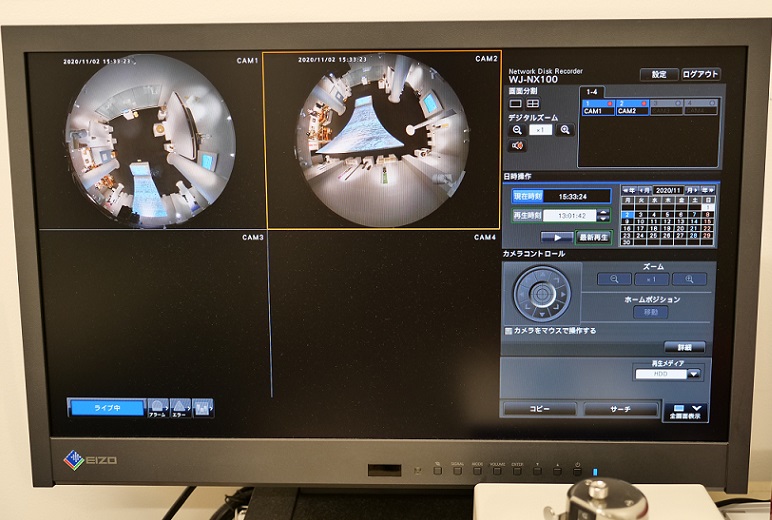Enable カメラをマウスで操作する checkbox
Viewport: 772px width, 520px height.
[x=509, y=330]
